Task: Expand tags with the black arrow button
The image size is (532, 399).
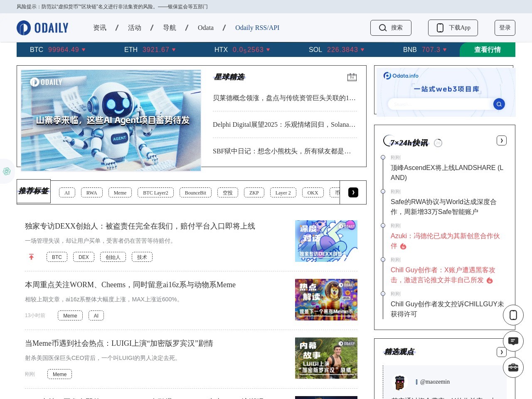Action: pos(353,192)
